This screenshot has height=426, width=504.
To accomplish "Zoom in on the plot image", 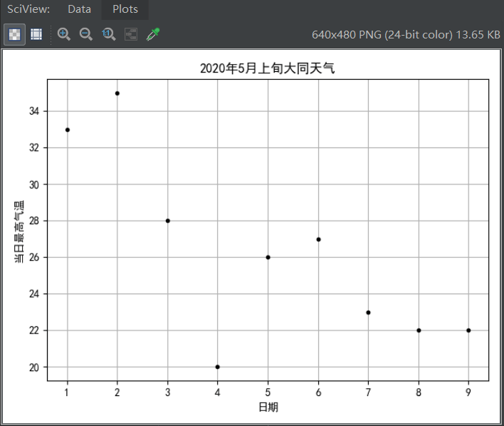I will pyautogui.click(x=63, y=34).
